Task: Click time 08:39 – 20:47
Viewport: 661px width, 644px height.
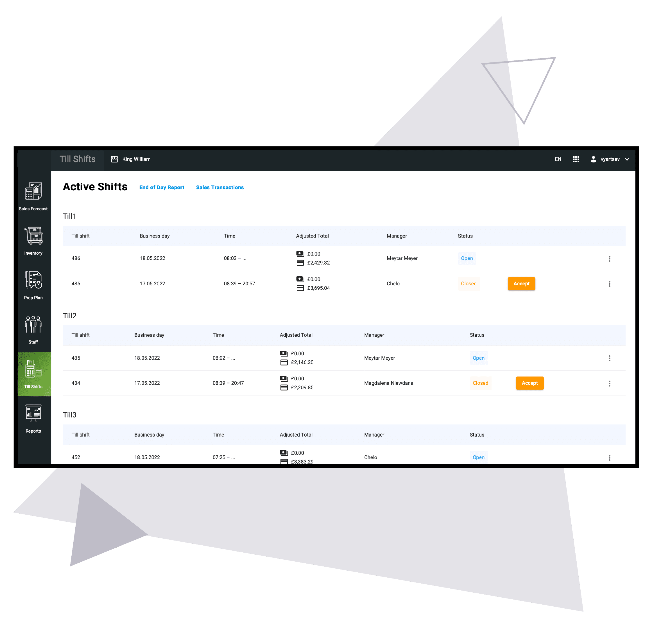Action: (x=228, y=383)
